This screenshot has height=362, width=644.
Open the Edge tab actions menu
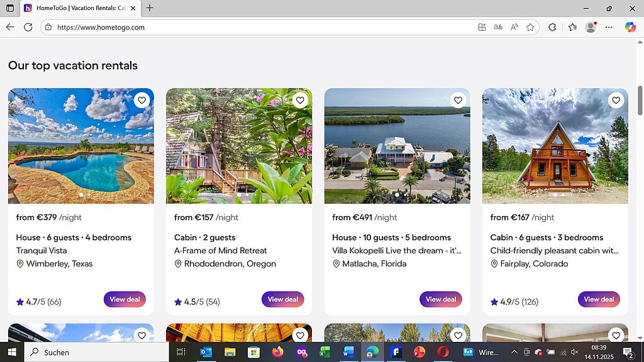10,8
